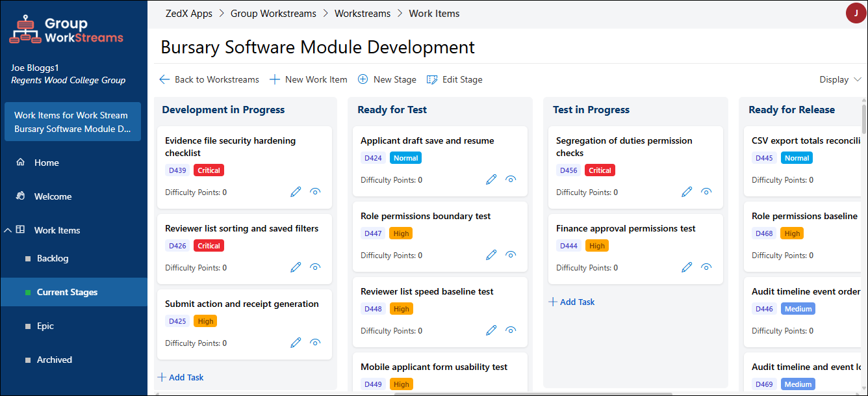This screenshot has height=396, width=868.
Task: Open the Display dropdown
Action: coord(841,79)
